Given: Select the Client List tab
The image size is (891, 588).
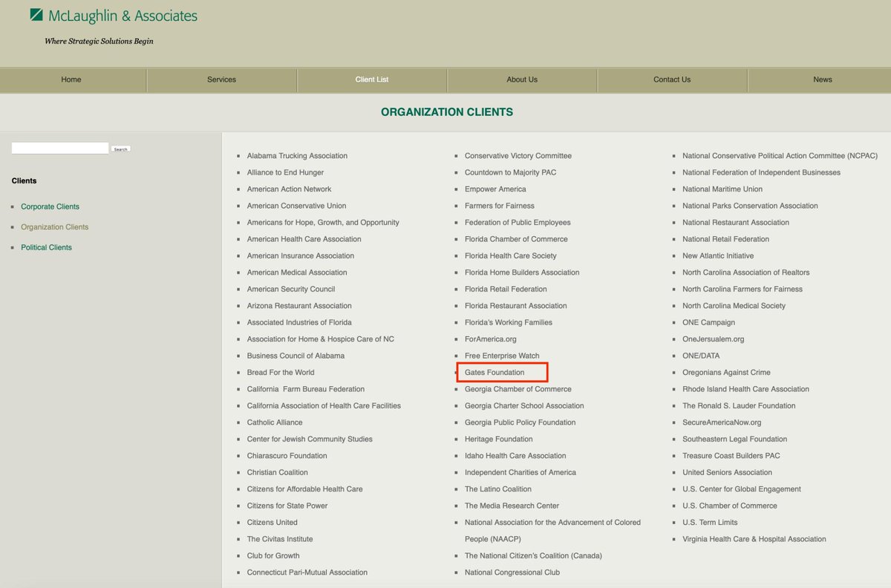Looking at the screenshot, I should point(371,79).
